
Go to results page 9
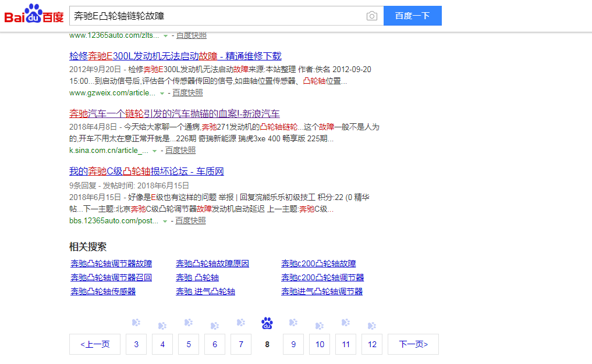[x=293, y=344]
